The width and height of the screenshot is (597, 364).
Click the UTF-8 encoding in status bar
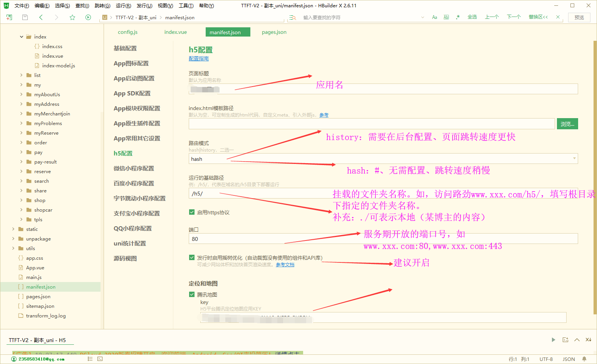[546, 359]
